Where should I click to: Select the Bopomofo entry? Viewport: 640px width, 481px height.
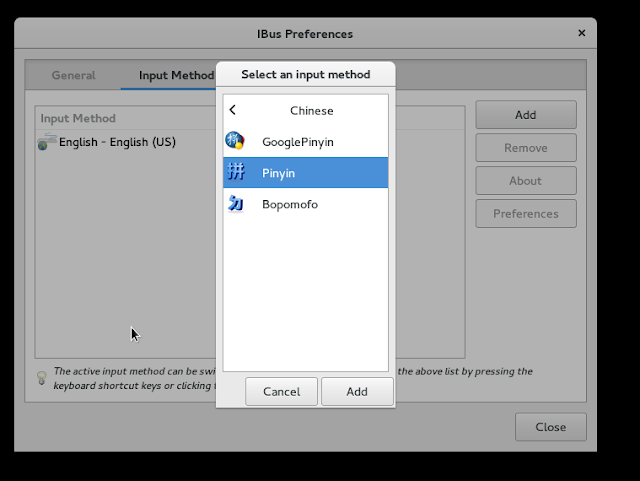click(305, 204)
